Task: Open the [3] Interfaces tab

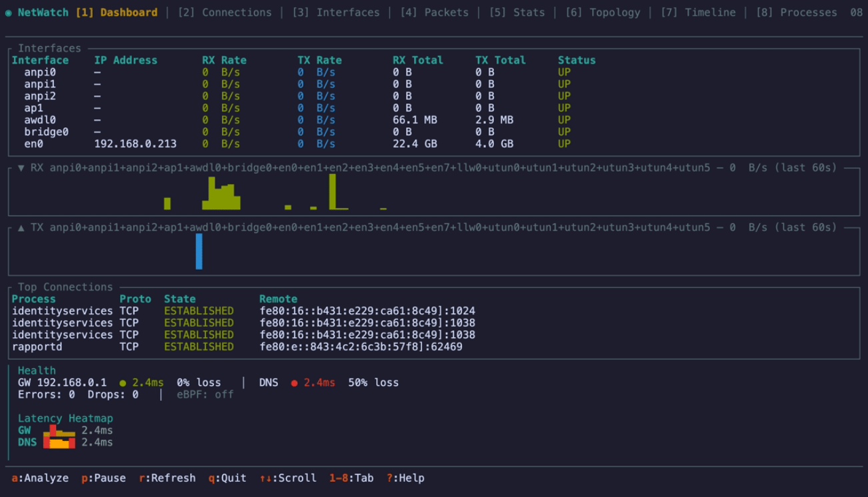Action: 335,13
